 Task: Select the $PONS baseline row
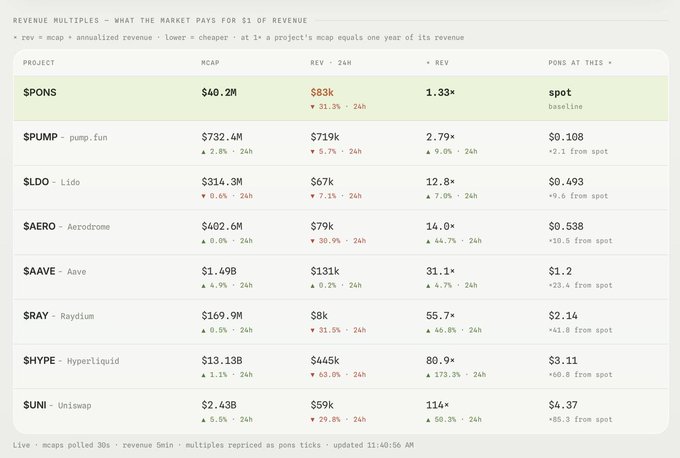[341, 98]
